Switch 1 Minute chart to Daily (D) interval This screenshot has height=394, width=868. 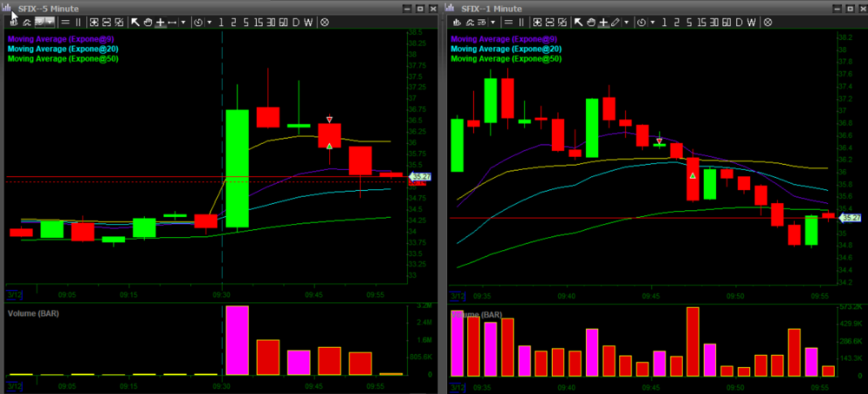click(x=738, y=21)
